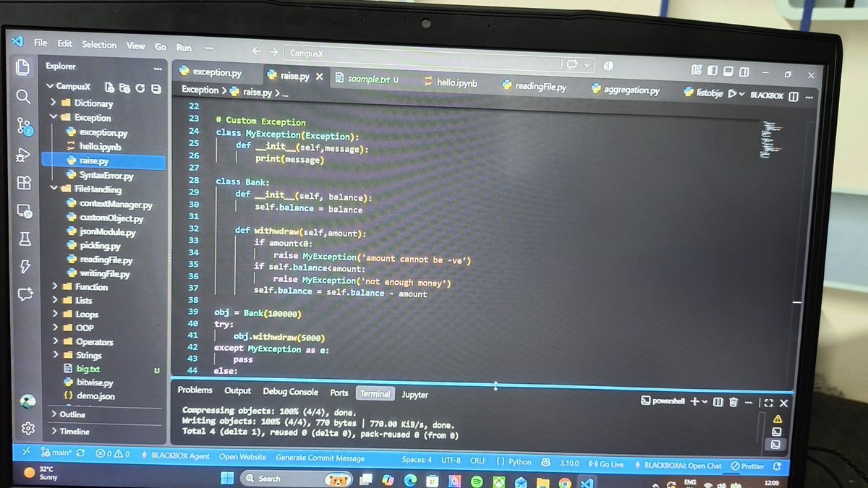This screenshot has height=488, width=868.
Task: Open the new terminal launch profile dropdown
Action: pyautogui.click(x=704, y=401)
